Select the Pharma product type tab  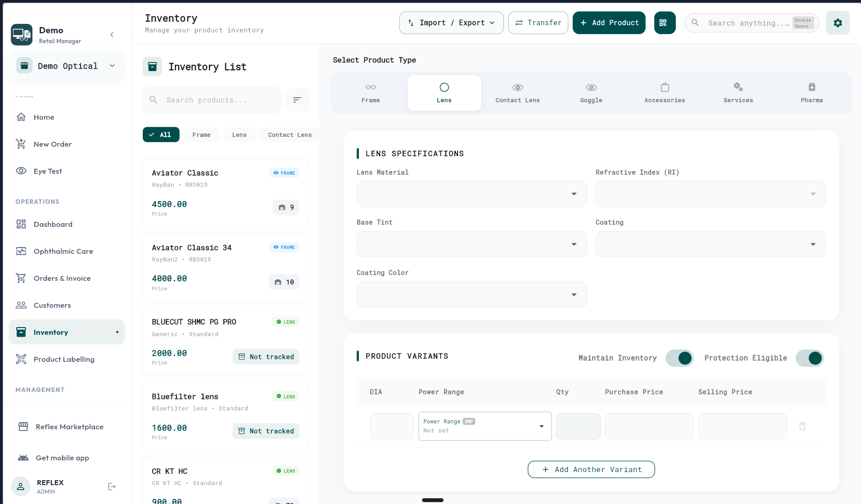(x=811, y=93)
